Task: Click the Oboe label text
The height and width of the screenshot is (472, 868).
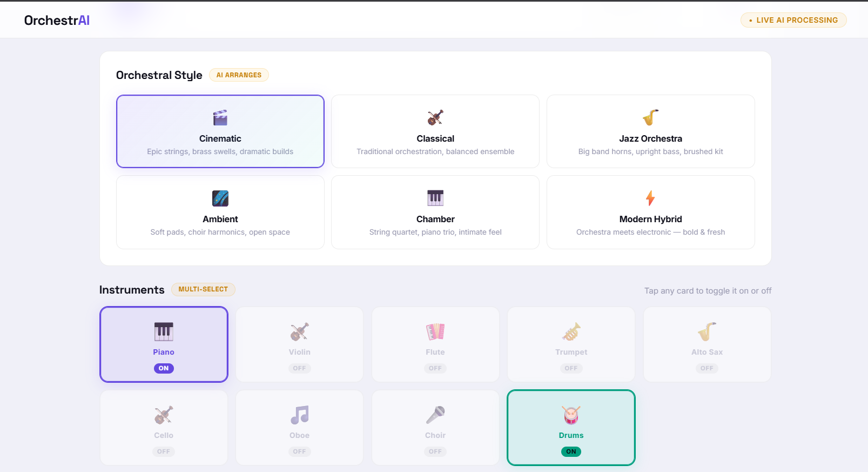Action: (300, 435)
